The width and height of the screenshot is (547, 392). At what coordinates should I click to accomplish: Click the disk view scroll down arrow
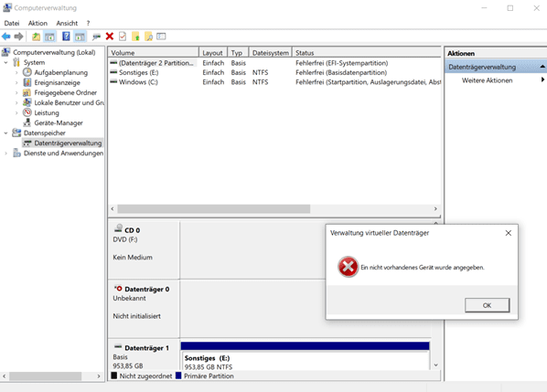pyautogui.click(x=435, y=365)
